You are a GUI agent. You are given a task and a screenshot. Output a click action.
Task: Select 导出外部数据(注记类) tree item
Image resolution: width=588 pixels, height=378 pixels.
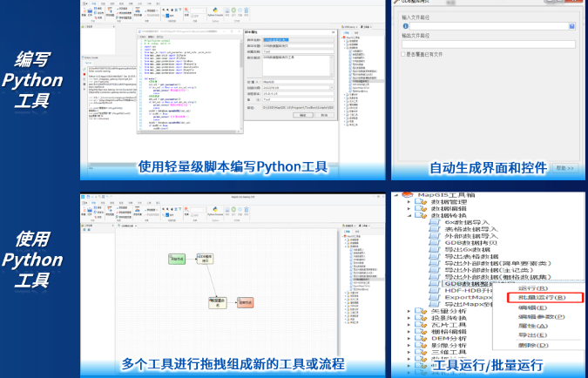[x=489, y=270]
